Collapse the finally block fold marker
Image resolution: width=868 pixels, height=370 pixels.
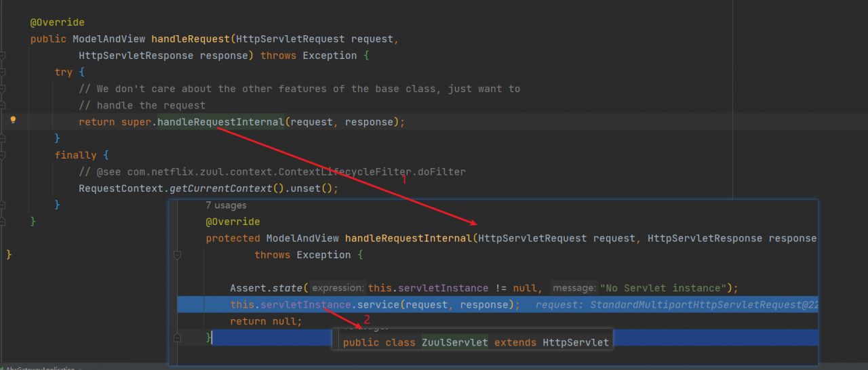pos(3,155)
